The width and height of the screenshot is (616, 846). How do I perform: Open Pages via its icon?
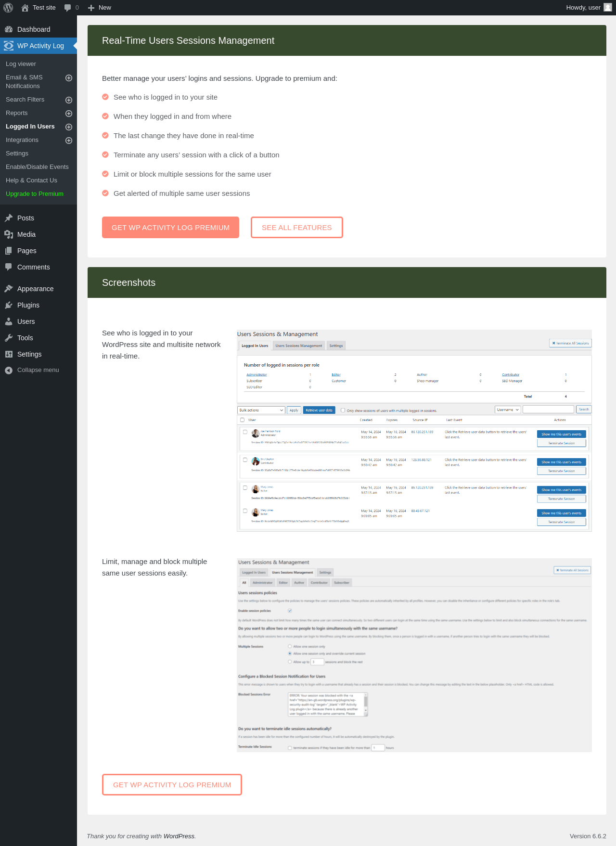click(9, 251)
